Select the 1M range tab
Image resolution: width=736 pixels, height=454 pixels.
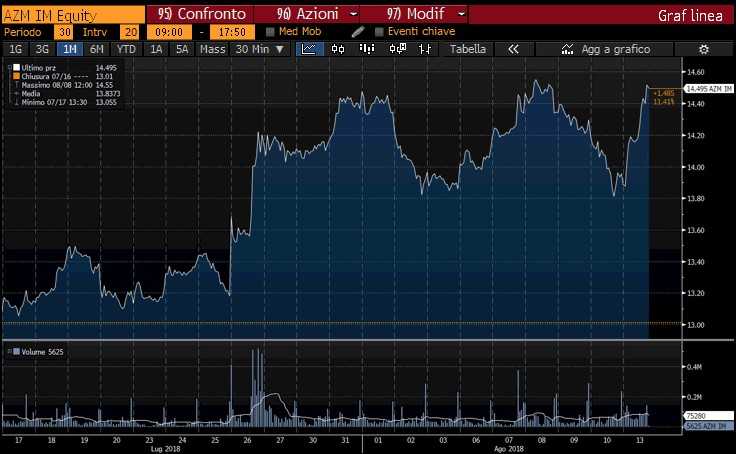[x=69, y=49]
